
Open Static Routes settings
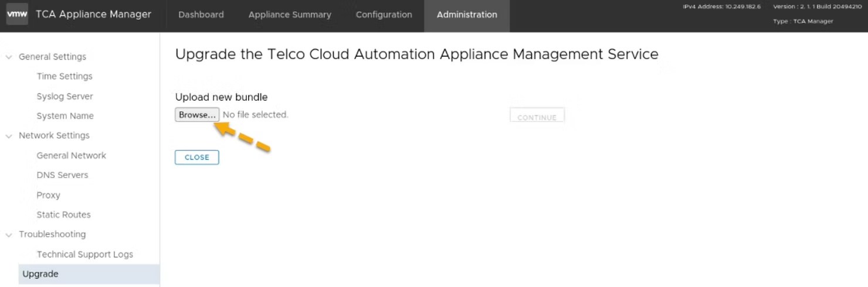[63, 215]
